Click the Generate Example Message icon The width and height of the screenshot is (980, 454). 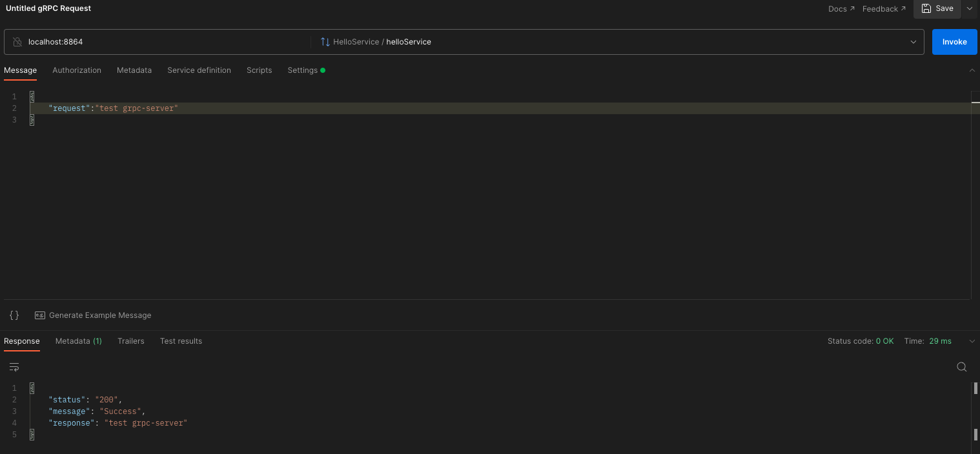coord(40,315)
